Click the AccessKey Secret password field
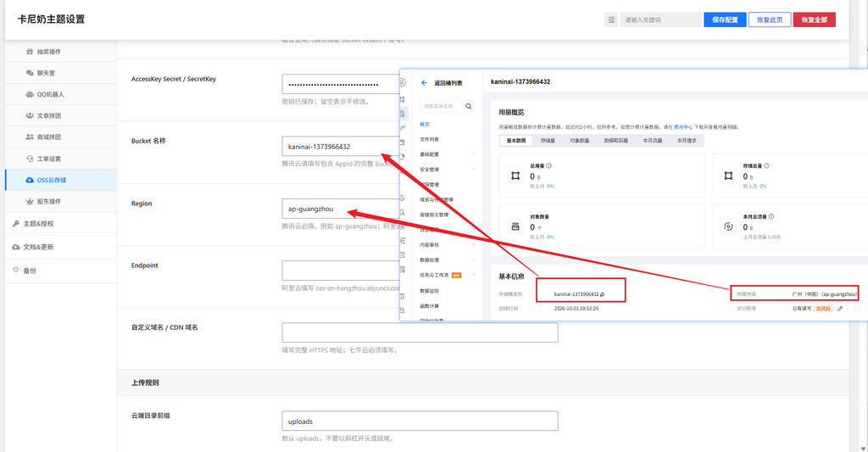868x452 pixels. [x=341, y=84]
